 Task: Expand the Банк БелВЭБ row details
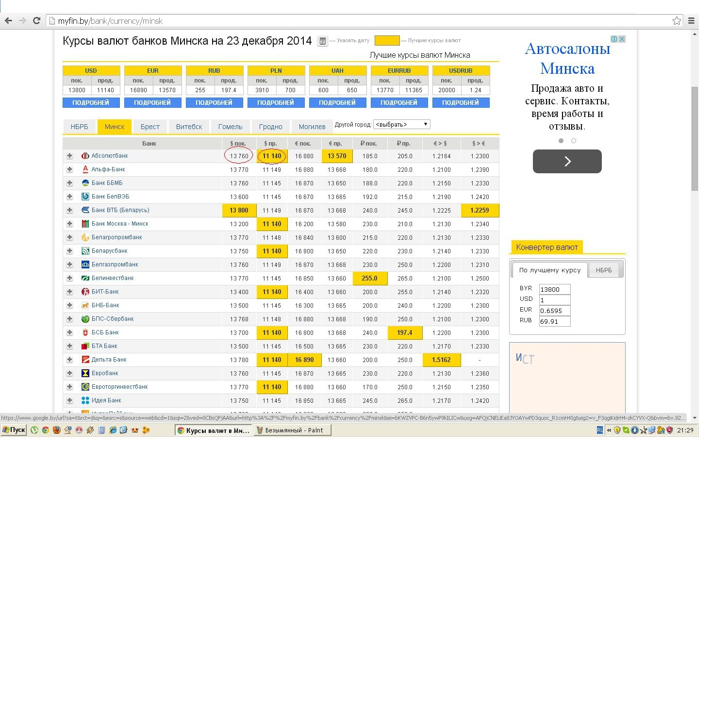[69, 197]
